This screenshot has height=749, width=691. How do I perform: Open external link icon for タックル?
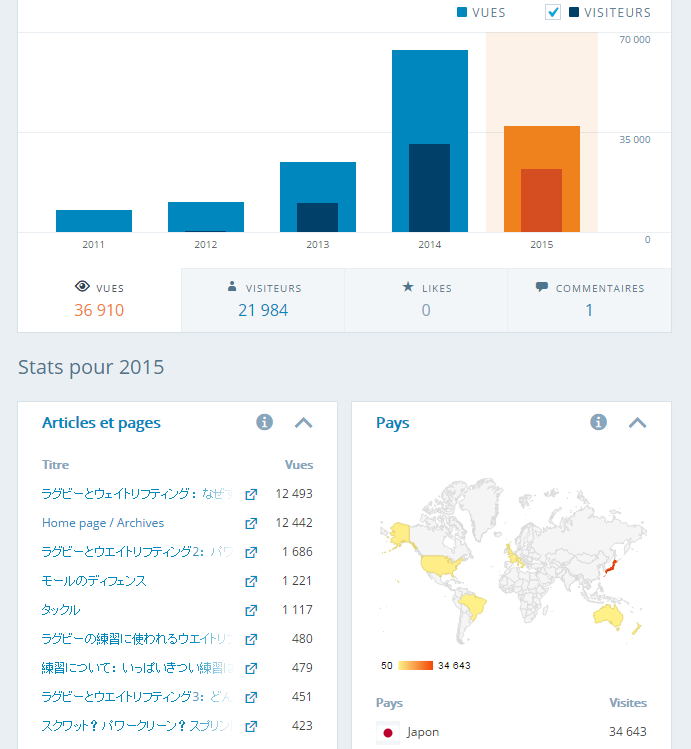pyautogui.click(x=251, y=610)
